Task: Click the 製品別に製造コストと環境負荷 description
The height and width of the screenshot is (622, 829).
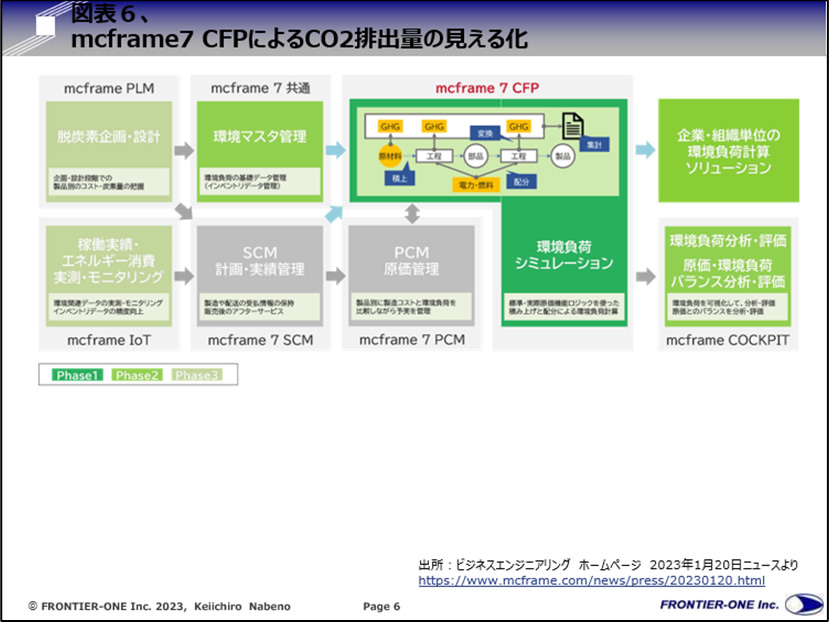Action: 406,306
